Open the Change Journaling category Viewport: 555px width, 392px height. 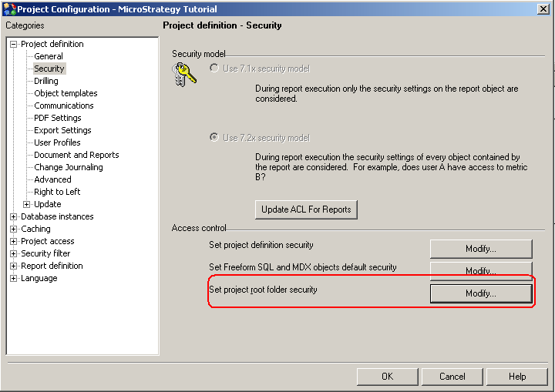[x=69, y=167]
